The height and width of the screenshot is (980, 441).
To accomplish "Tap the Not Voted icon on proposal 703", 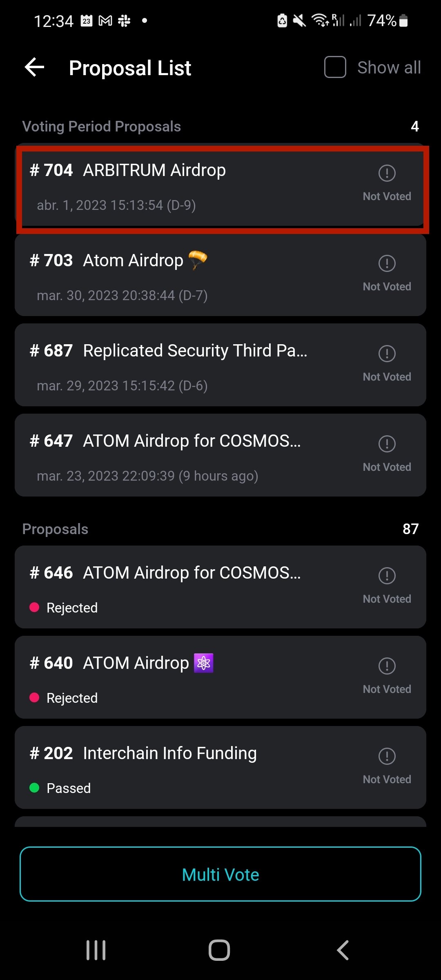I will [387, 263].
